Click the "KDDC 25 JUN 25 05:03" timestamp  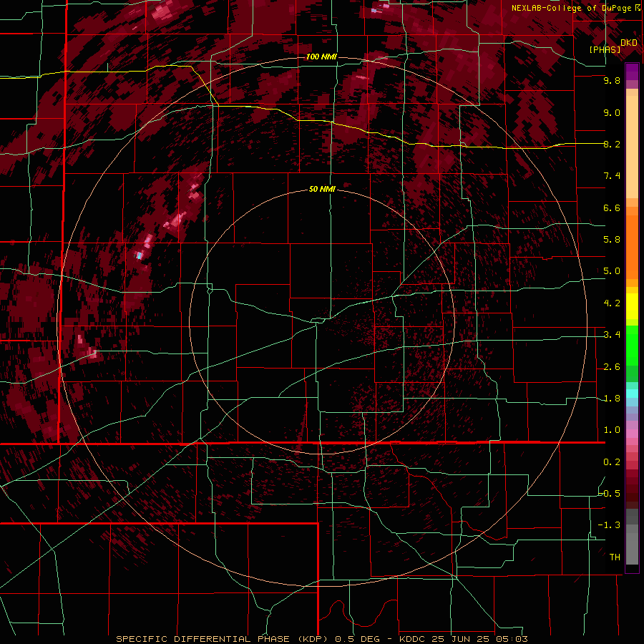(463, 639)
